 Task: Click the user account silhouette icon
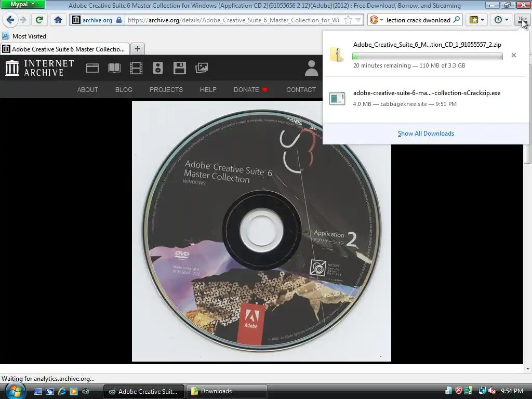[x=311, y=68]
